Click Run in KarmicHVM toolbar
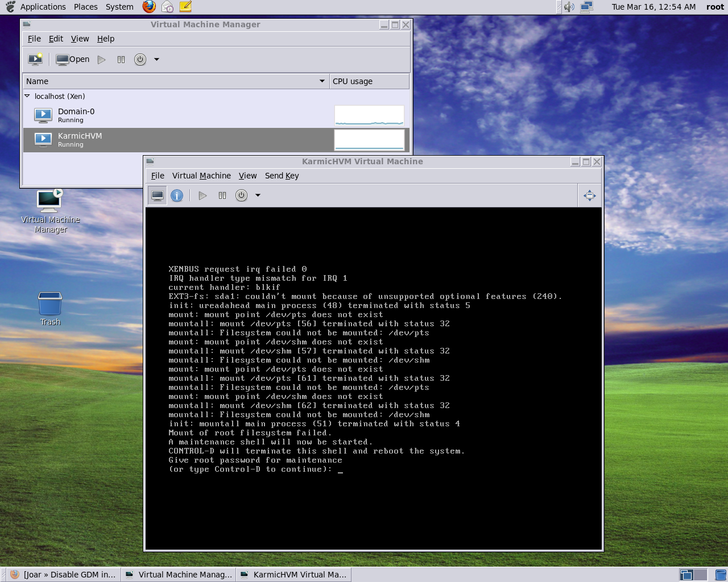The width and height of the screenshot is (728, 582). (202, 196)
